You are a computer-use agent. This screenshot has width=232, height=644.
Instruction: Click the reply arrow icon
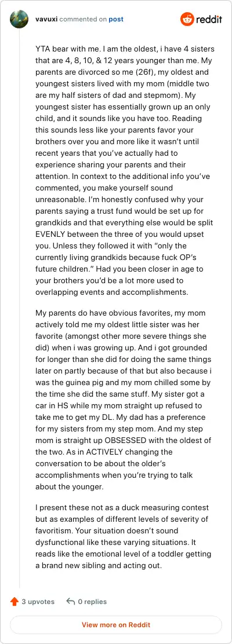tap(70, 602)
